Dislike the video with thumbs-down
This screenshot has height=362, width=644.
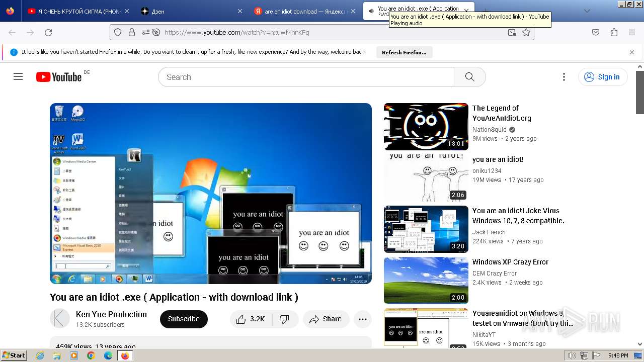[285, 319]
